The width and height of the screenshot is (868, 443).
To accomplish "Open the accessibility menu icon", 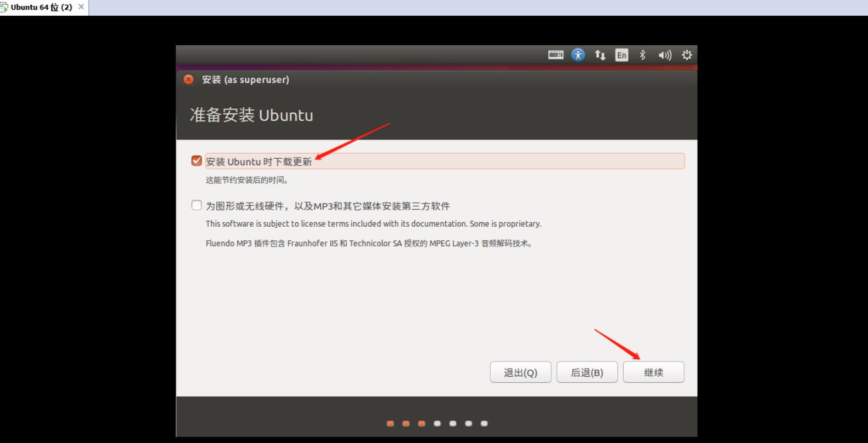I will 579,55.
